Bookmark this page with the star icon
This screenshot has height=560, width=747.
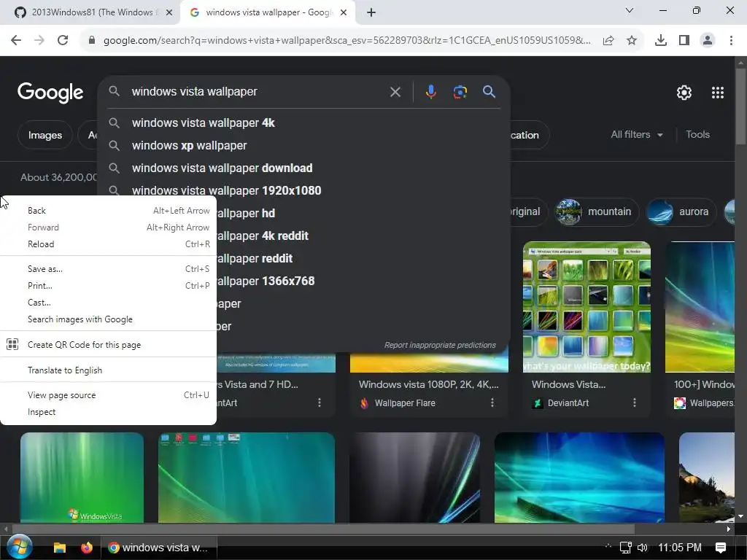coord(632,41)
